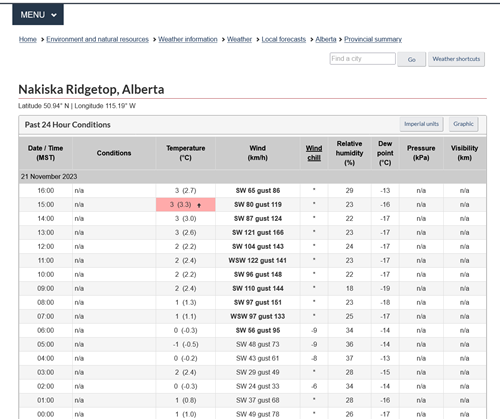
Task: Select wind value SW 49 gust 78
Action: 258,414
